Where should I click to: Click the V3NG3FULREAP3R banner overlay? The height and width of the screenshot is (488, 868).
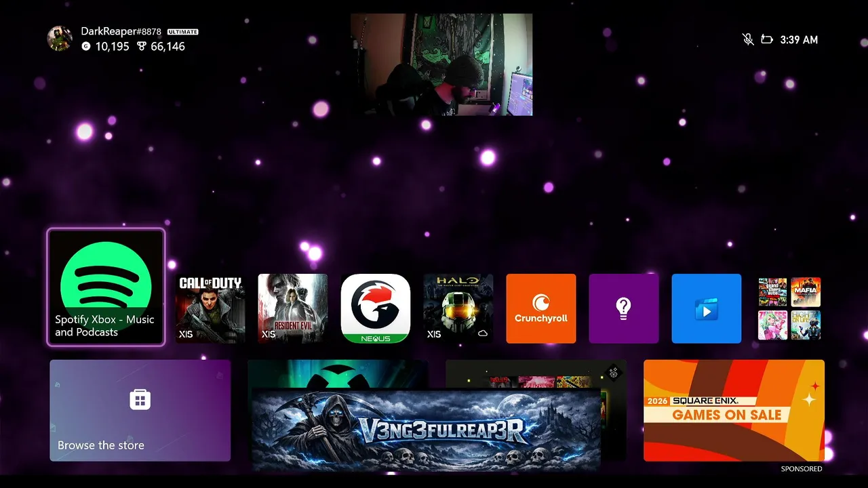(x=426, y=430)
